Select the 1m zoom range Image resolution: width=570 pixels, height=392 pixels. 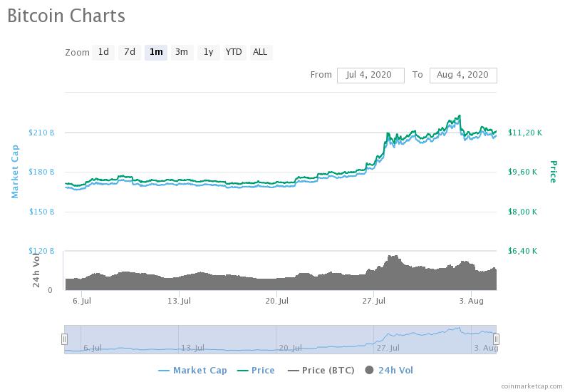tap(156, 52)
